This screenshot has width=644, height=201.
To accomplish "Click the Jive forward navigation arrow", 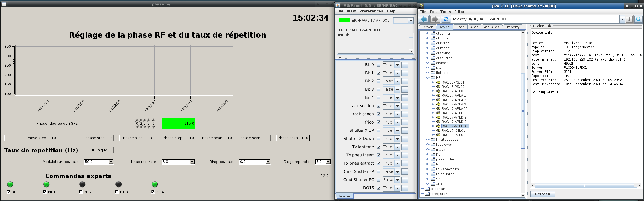I will coord(435,19).
